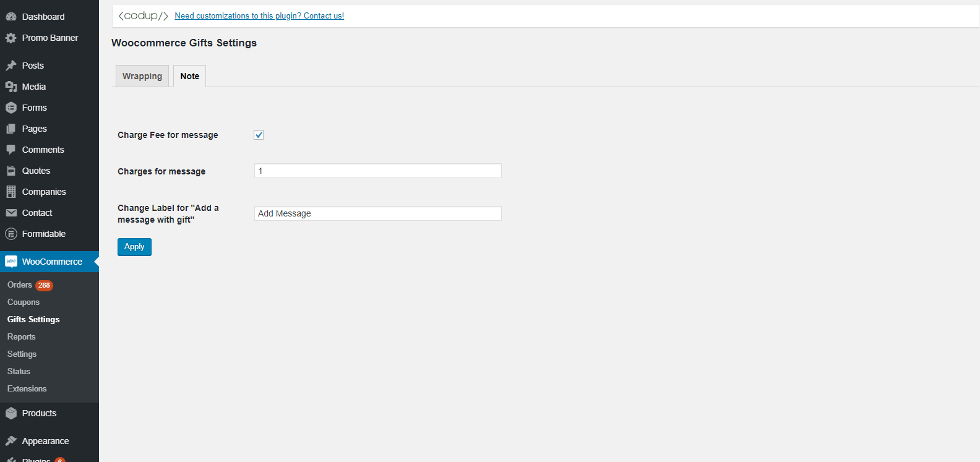Image resolution: width=980 pixels, height=462 pixels.
Task: Click the Media library icon
Action: point(11,87)
